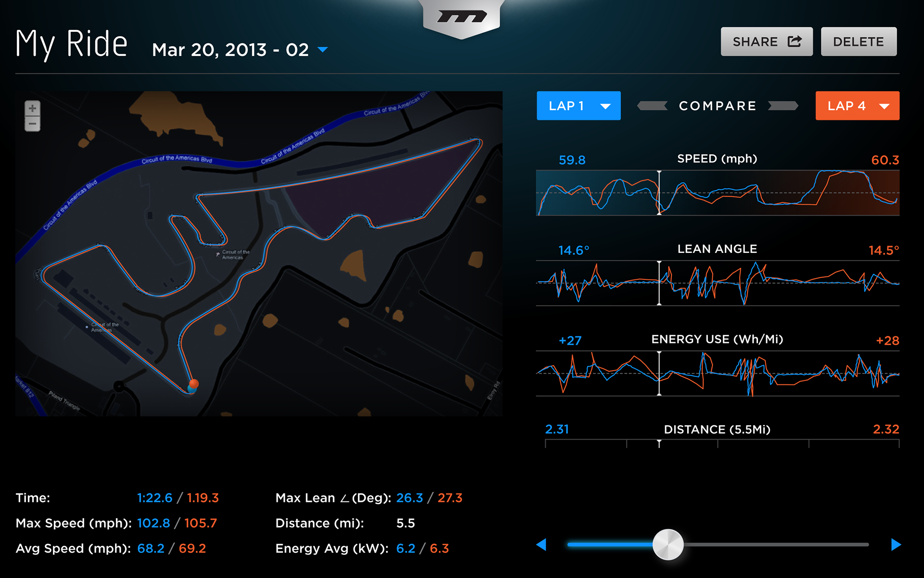
Task: Click the orange position marker on the track map
Action: (194, 383)
